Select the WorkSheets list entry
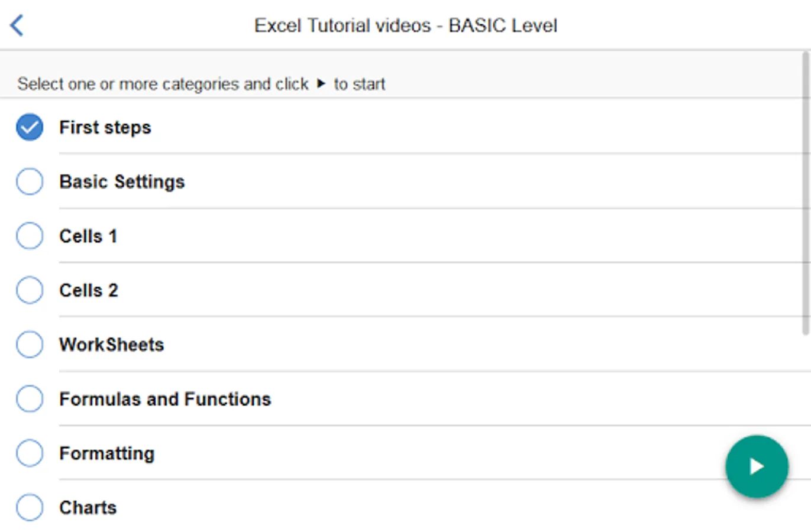 click(111, 345)
